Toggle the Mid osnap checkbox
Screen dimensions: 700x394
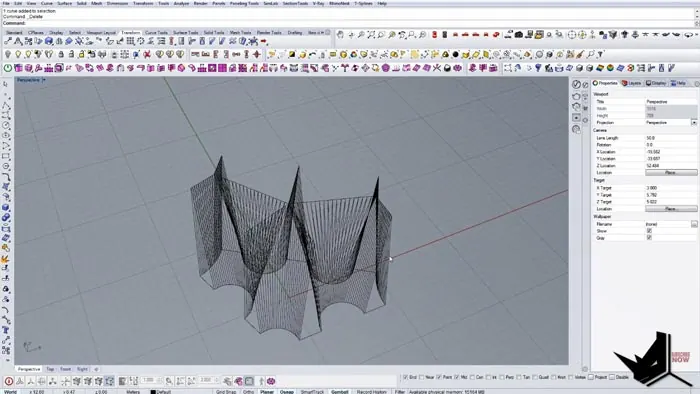457,377
